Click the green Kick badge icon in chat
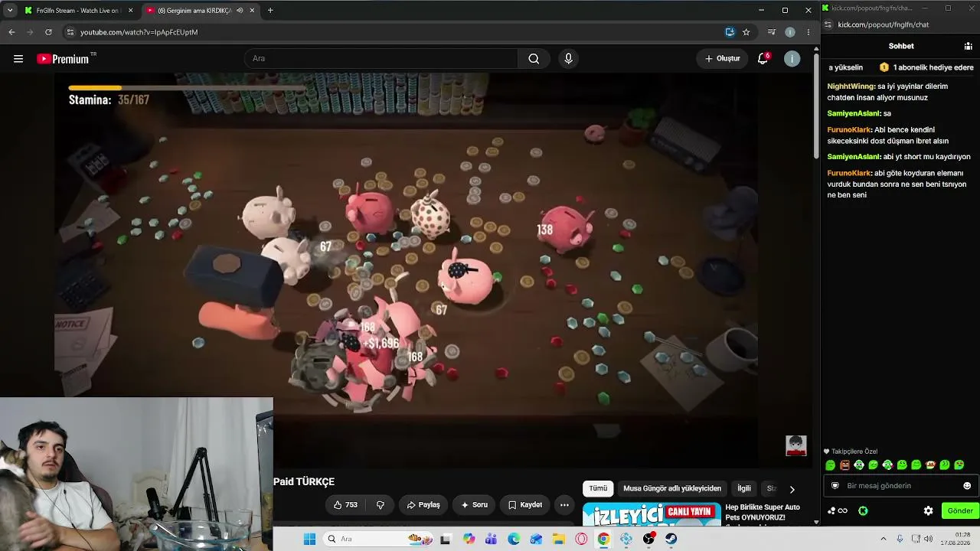The width and height of the screenshot is (980, 551). click(x=863, y=511)
